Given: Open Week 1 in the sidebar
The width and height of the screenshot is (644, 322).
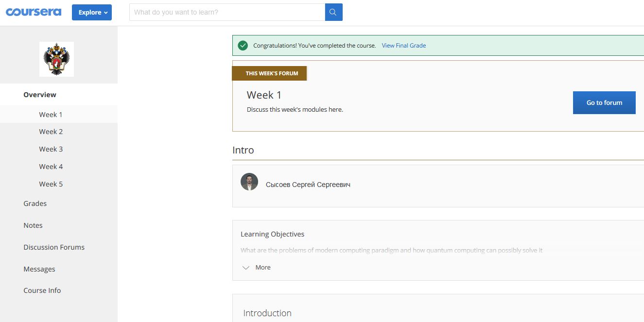Looking at the screenshot, I should [x=51, y=115].
